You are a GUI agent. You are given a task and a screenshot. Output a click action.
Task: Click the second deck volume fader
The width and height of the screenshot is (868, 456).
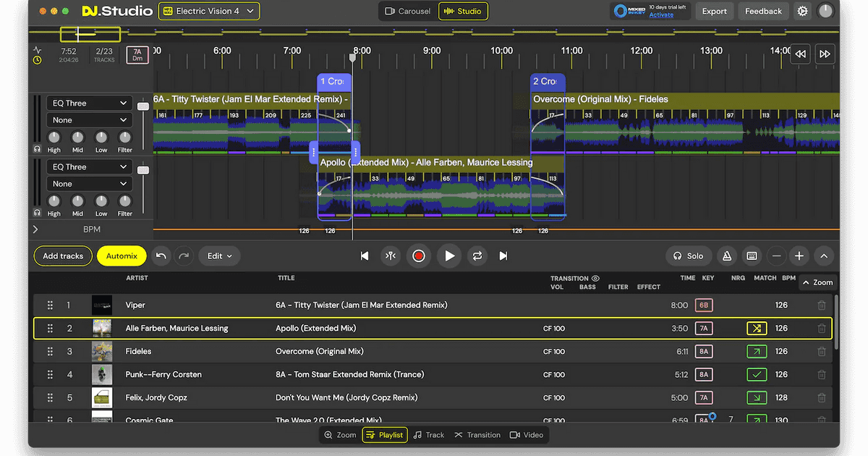143,170
